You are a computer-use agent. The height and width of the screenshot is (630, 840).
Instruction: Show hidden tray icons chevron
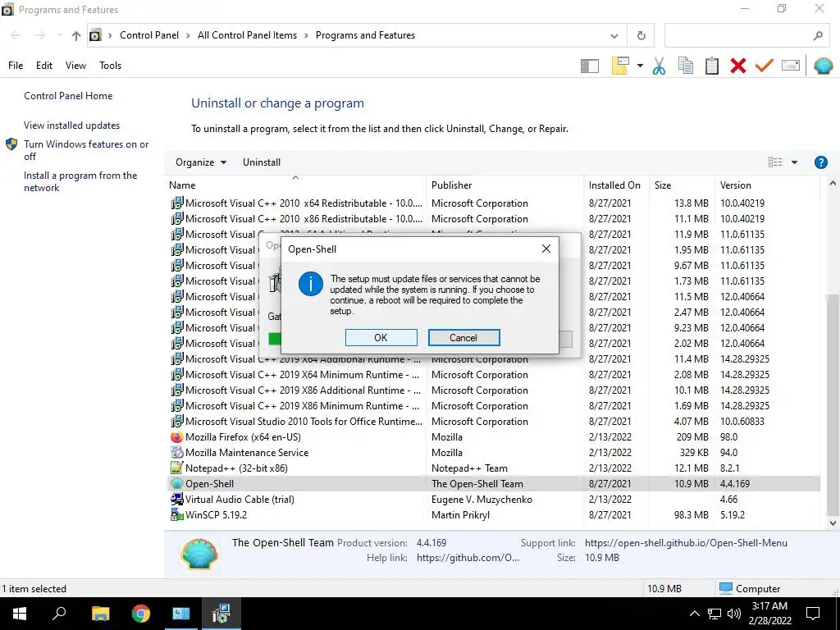694,614
